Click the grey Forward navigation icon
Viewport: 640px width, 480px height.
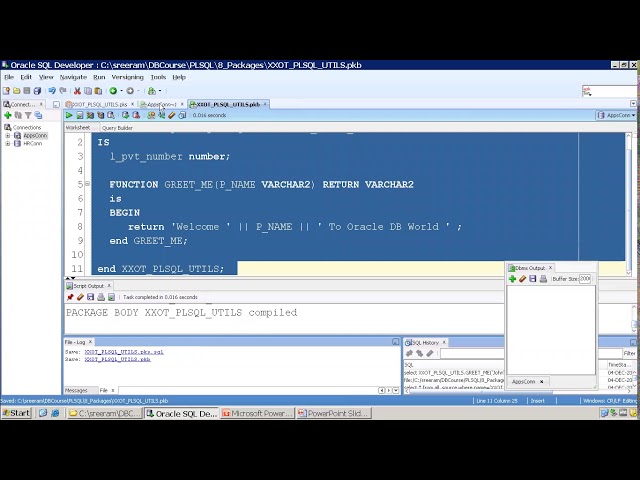tap(130, 91)
